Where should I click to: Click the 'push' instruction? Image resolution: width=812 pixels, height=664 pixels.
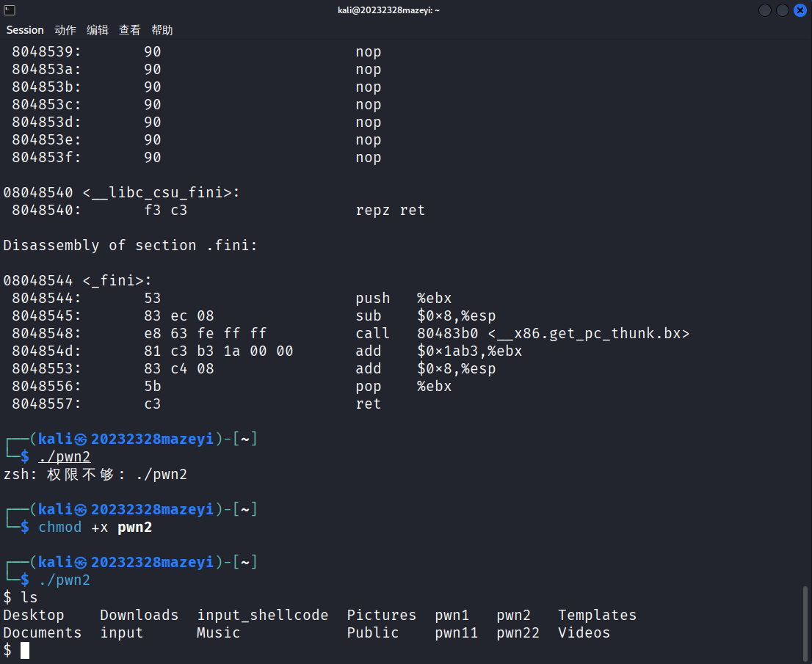click(372, 298)
